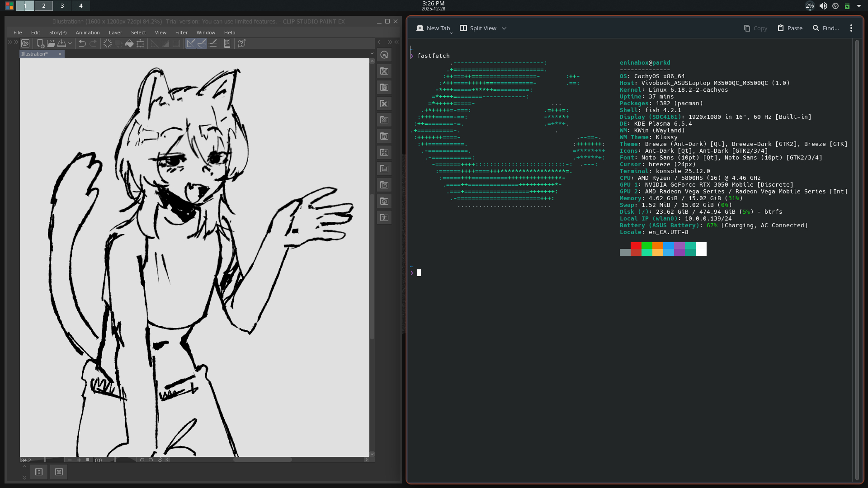The height and width of the screenshot is (488, 868).
Task: Click the New document icon
Action: coord(40,43)
